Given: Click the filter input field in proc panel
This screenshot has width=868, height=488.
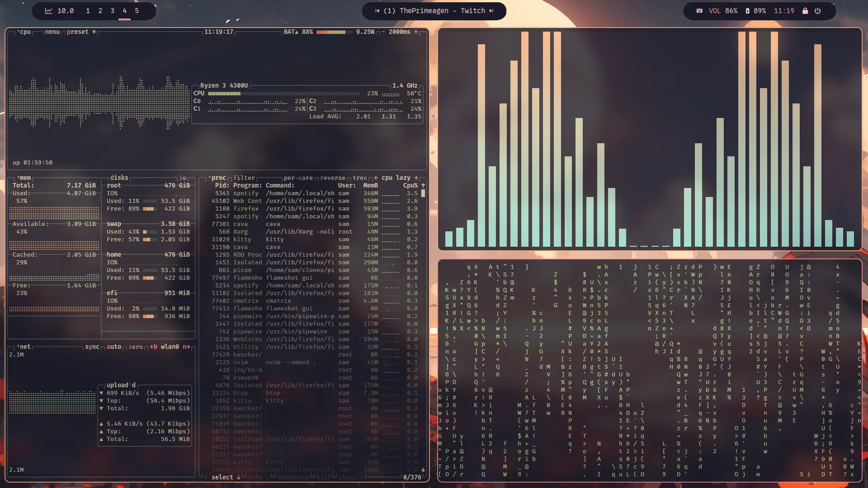Looking at the screenshot, I should tap(244, 178).
